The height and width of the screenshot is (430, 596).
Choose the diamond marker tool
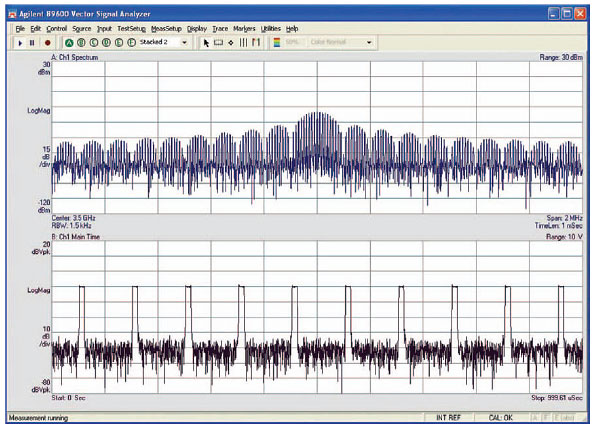click(231, 43)
